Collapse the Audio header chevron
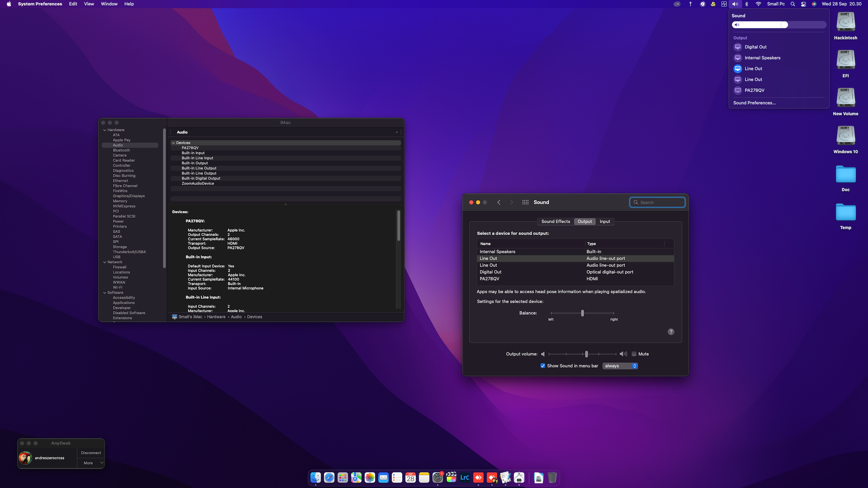 (x=397, y=132)
